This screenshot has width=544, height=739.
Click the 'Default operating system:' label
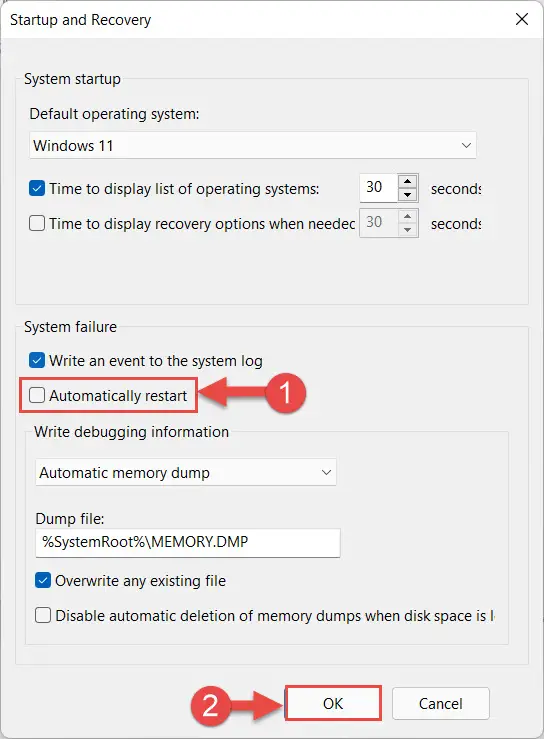tap(115, 114)
